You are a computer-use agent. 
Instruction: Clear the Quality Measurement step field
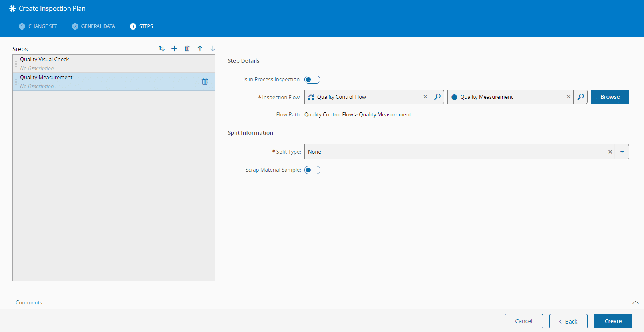click(x=568, y=97)
